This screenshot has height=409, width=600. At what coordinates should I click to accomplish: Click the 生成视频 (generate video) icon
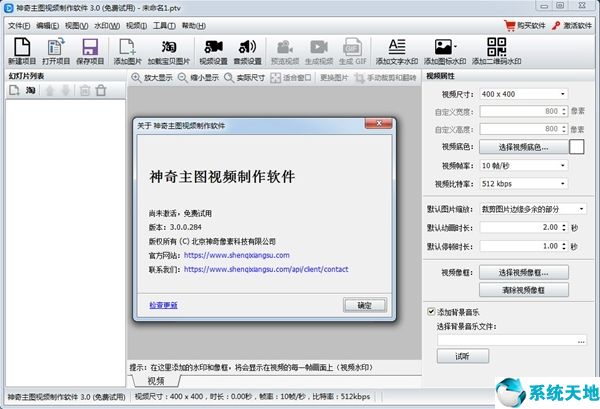pyautogui.click(x=319, y=47)
